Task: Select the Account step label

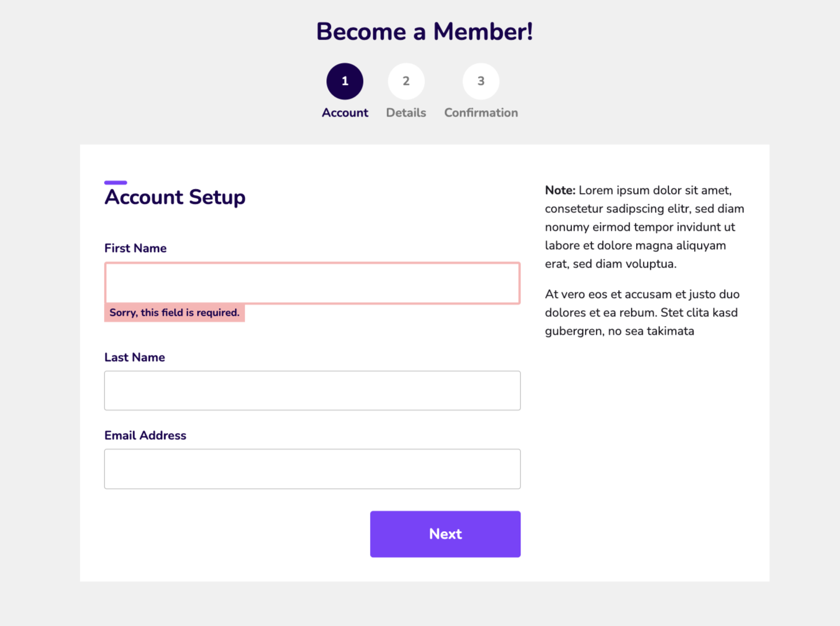Action: 345,113
